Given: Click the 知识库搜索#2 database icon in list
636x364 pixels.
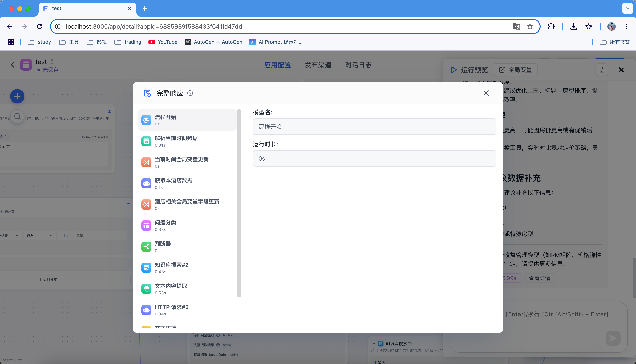Looking at the screenshot, I should [x=146, y=268].
